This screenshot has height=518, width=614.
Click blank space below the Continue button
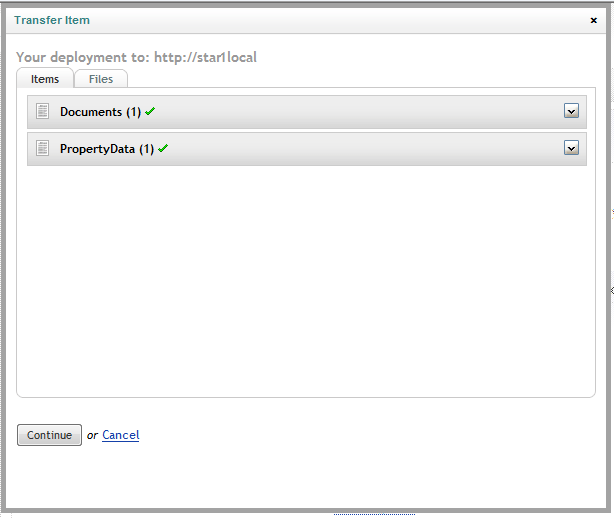coord(305,478)
